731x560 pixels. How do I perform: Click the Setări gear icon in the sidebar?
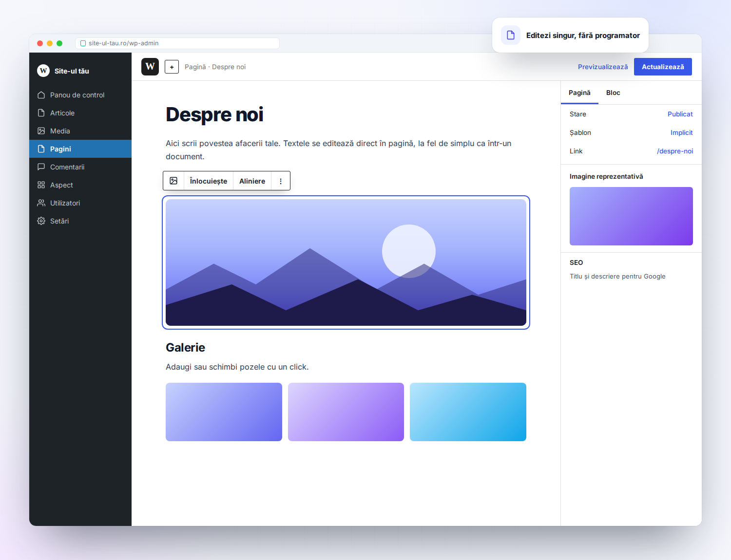tap(41, 221)
